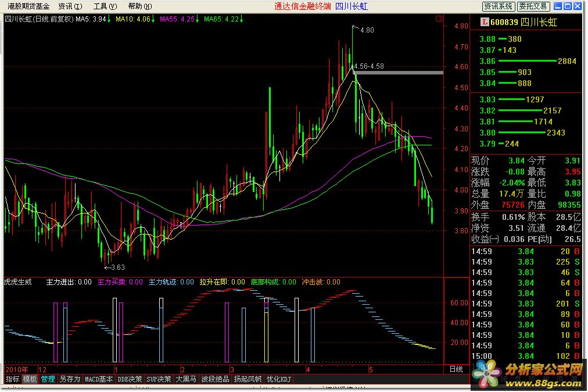Switch to the 大黑马 indicator tab

click(186, 379)
